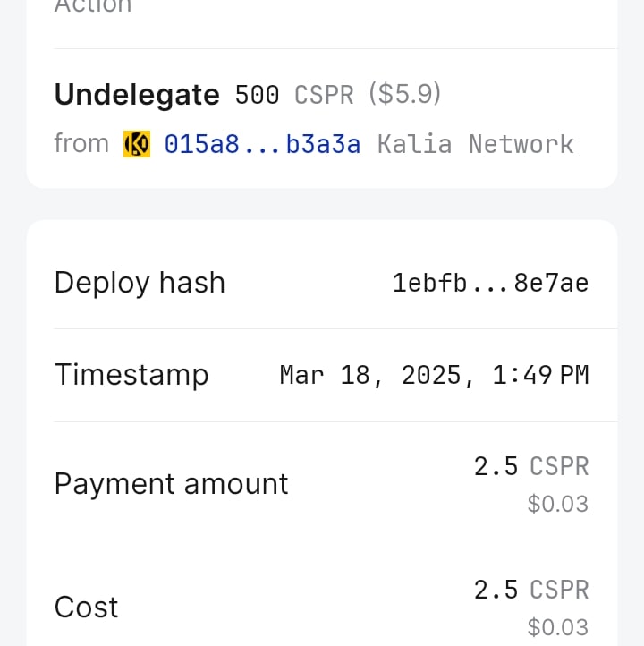Click the Cost row label
The height and width of the screenshot is (646, 644).
point(87,608)
